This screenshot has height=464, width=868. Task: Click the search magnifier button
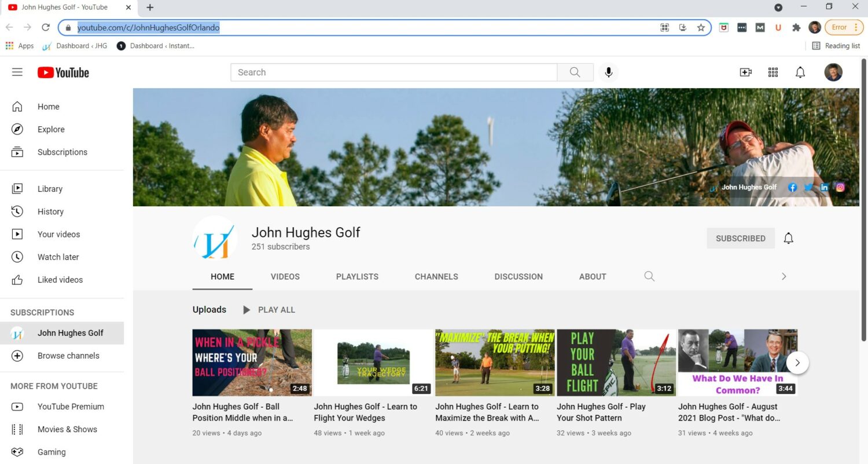[x=575, y=72]
